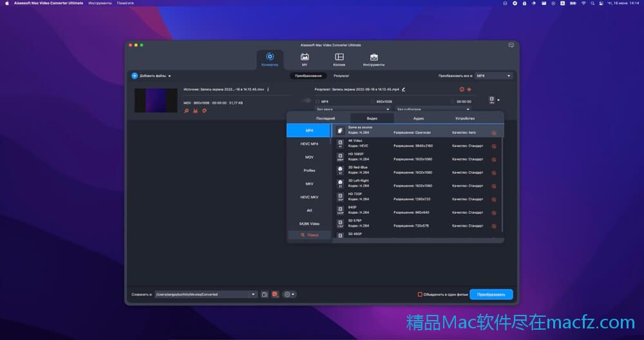Open the Помогите menu in menu bar
Screen dimensions: 644x340
pyautogui.click(x=126, y=3)
